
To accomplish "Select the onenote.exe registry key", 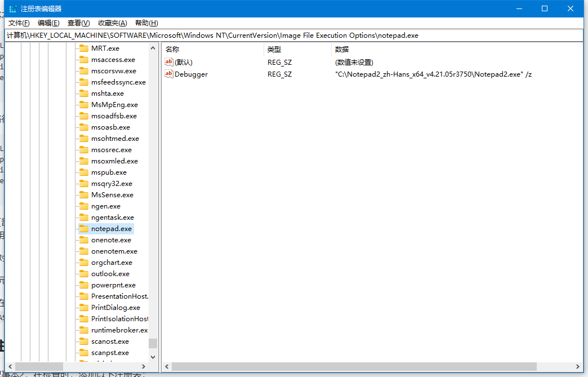I will (x=111, y=239).
